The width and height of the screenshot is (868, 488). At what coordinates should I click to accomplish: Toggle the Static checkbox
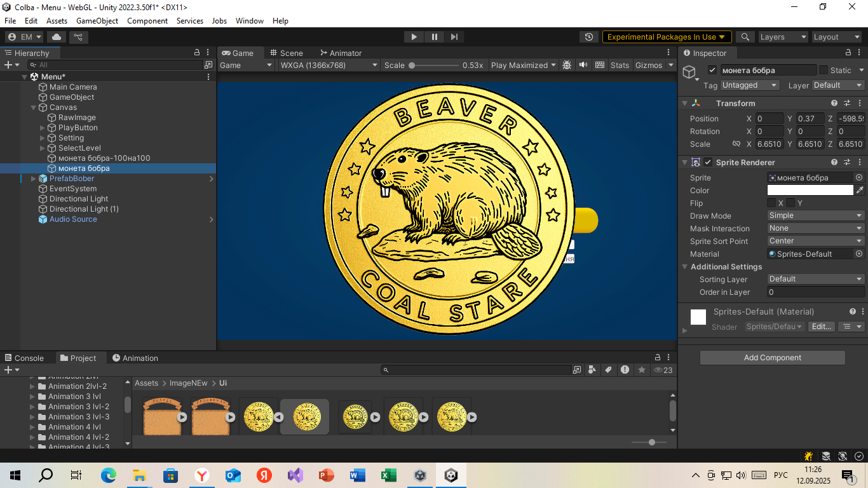pos(824,70)
